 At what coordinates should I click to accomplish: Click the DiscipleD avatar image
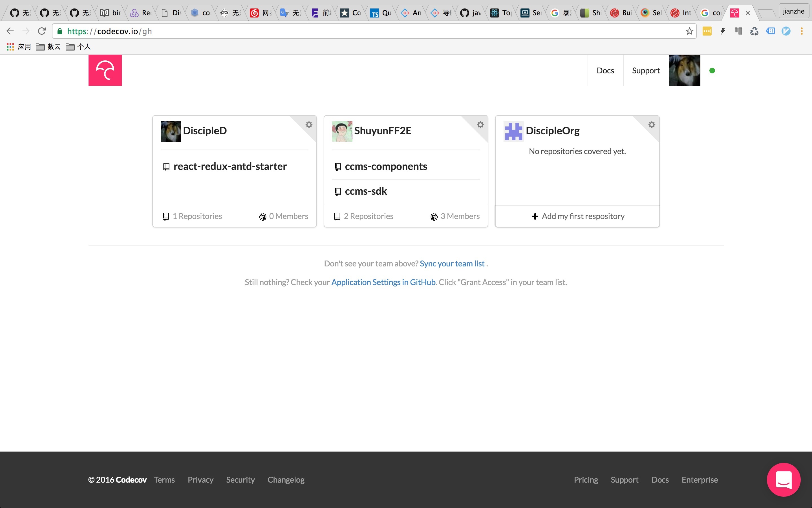pyautogui.click(x=171, y=131)
